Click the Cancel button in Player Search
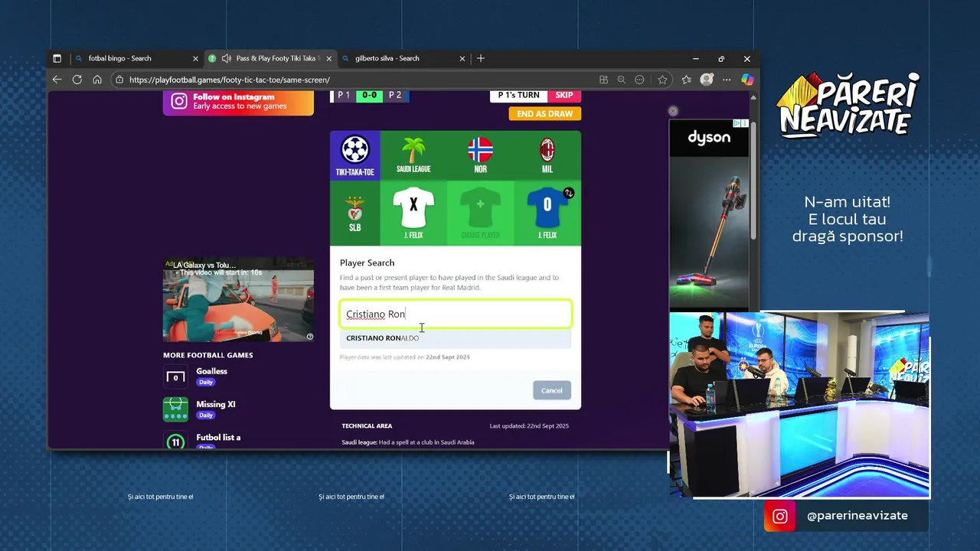This screenshot has height=551, width=980. [551, 390]
